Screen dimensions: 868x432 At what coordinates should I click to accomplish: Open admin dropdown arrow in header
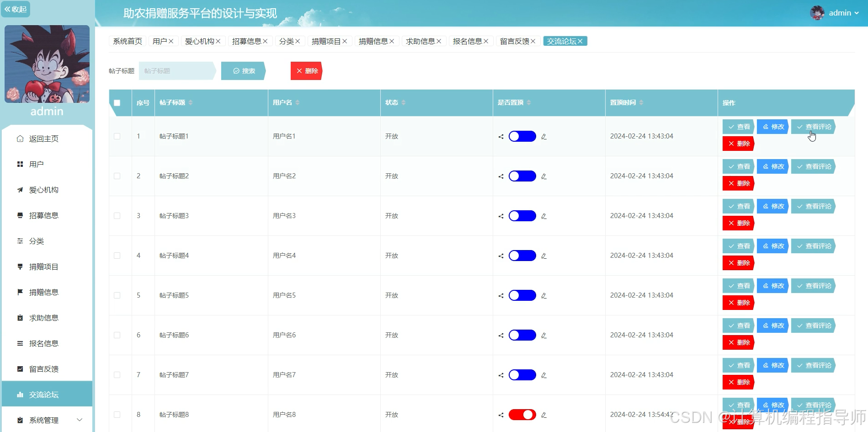[x=857, y=13]
